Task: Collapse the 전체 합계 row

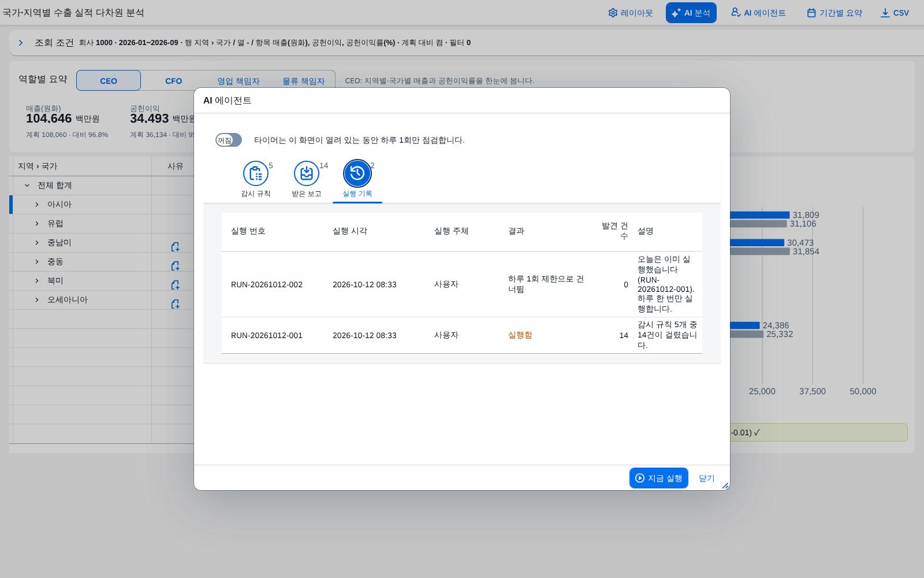Action: click(x=27, y=186)
